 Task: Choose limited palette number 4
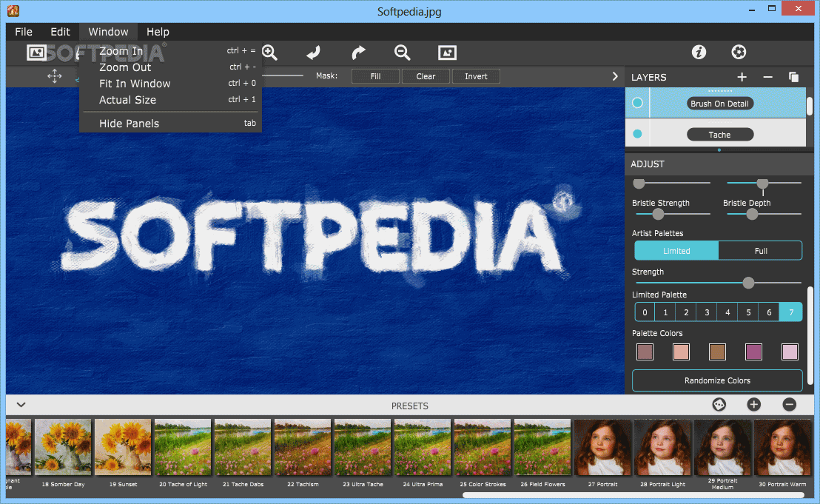(x=727, y=312)
